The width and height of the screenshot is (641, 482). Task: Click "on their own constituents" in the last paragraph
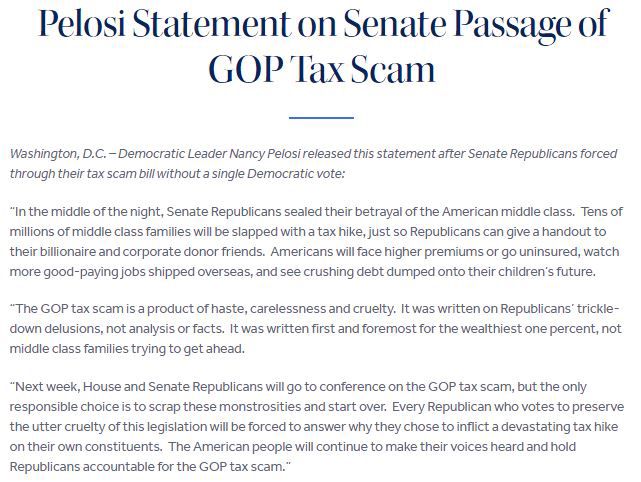[x=85, y=446]
